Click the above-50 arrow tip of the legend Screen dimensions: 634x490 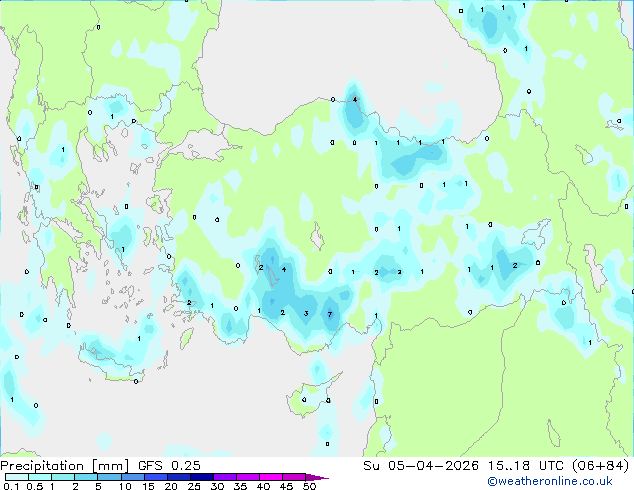point(317,477)
